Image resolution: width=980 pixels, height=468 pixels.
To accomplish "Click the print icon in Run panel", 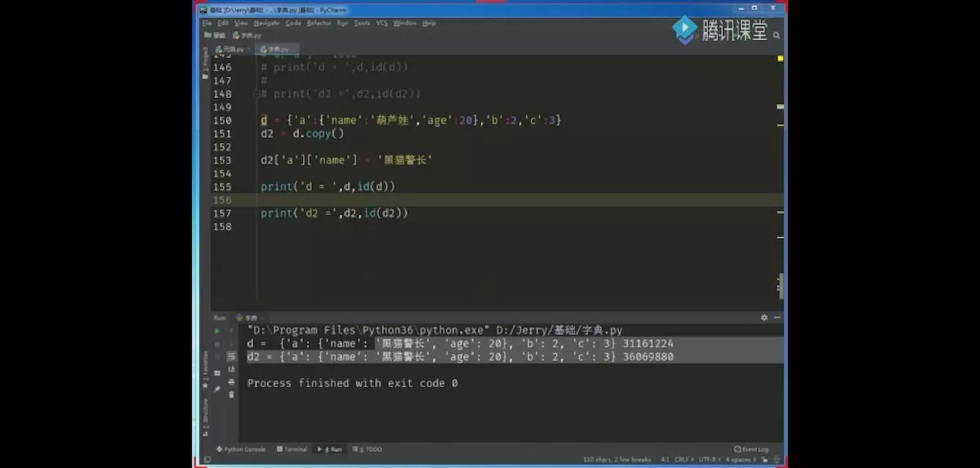I will (x=231, y=382).
